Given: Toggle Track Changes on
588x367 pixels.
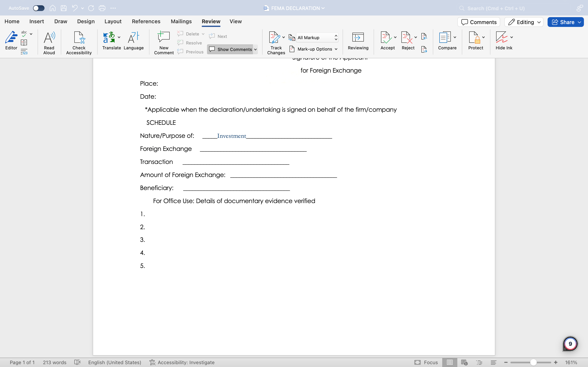Looking at the screenshot, I should (x=275, y=40).
